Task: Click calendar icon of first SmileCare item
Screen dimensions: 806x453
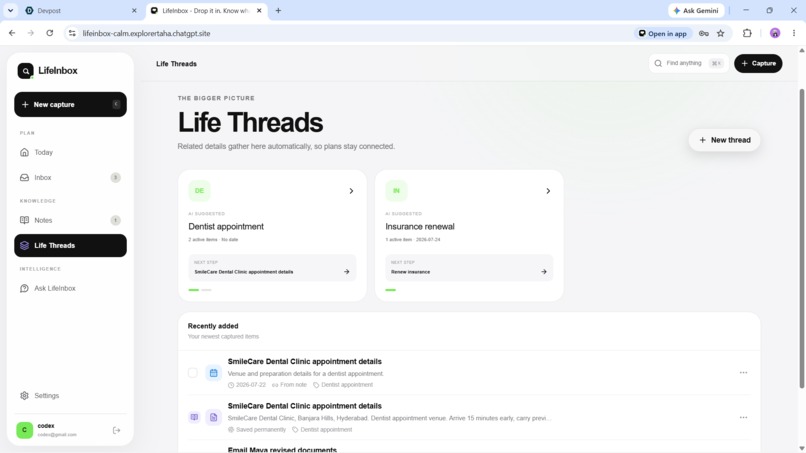Action: tap(213, 373)
